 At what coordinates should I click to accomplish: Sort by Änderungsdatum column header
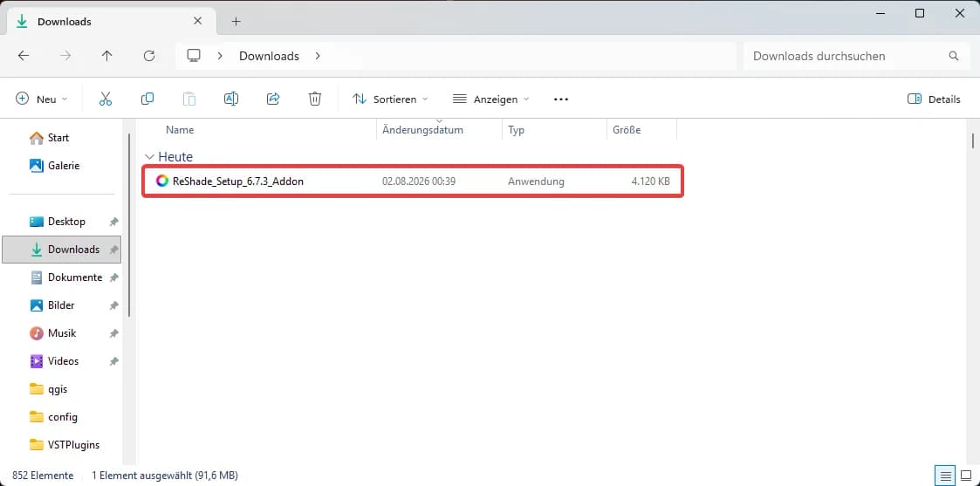[x=422, y=130]
